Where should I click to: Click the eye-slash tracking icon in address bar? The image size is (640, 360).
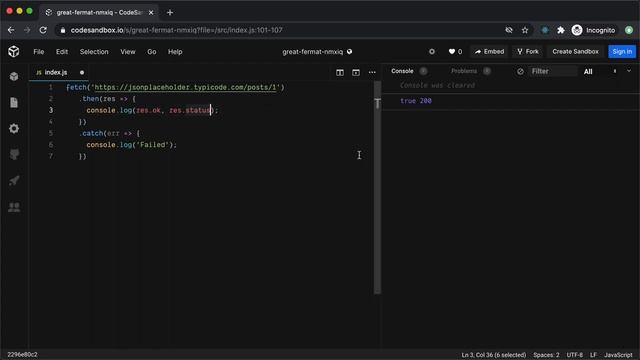509,30
